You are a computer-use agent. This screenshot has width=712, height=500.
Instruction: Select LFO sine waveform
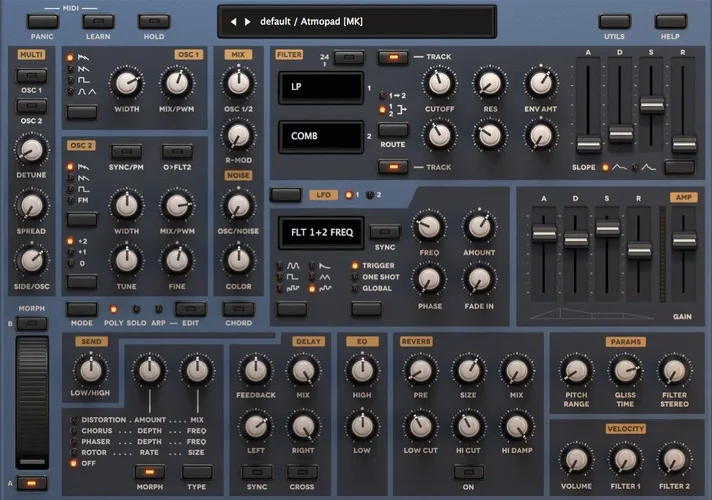pos(288,265)
